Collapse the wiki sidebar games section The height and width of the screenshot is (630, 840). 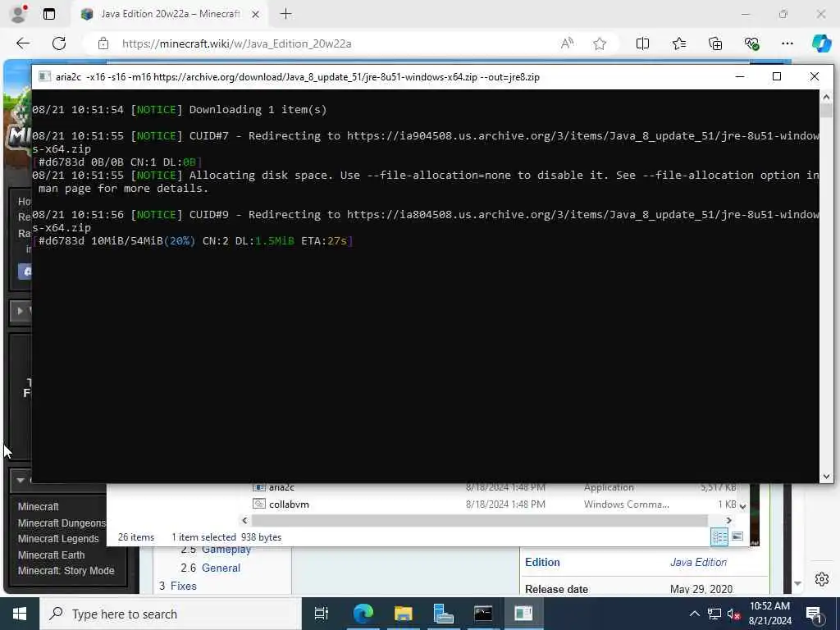(21, 480)
